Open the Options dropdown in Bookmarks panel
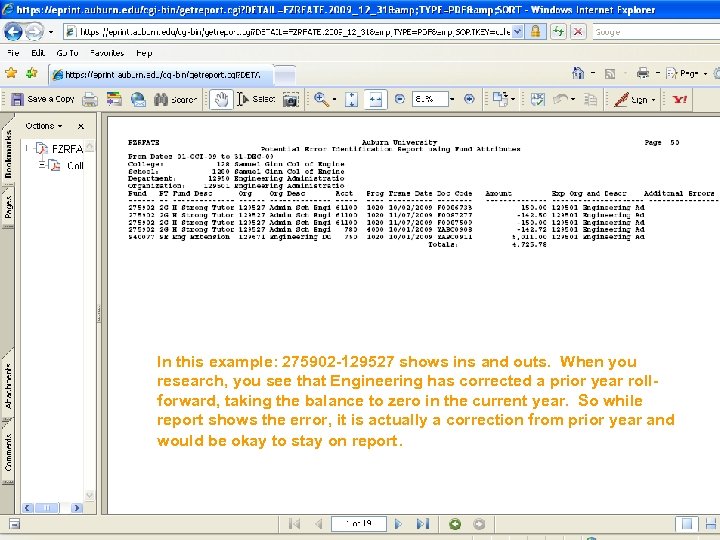The height and width of the screenshot is (540, 720). (x=44, y=126)
